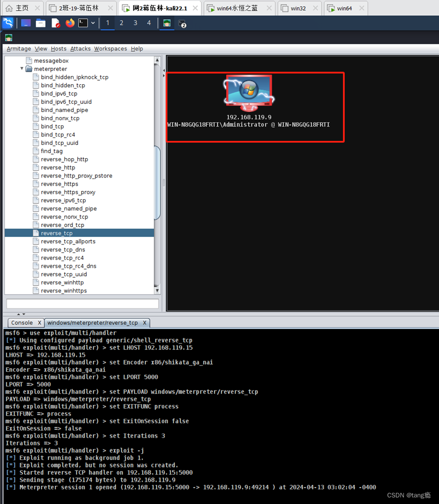
Task: Select bind_named_pipe payload
Action: pyautogui.click(x=64, y=110)
